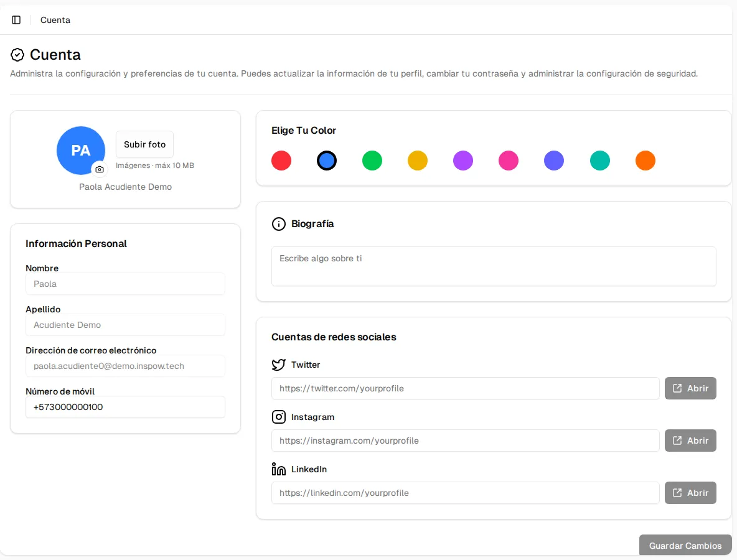This screenshot has width=737, height=560.
Task: Click the Subir foto button
Action: pos(145,145)
